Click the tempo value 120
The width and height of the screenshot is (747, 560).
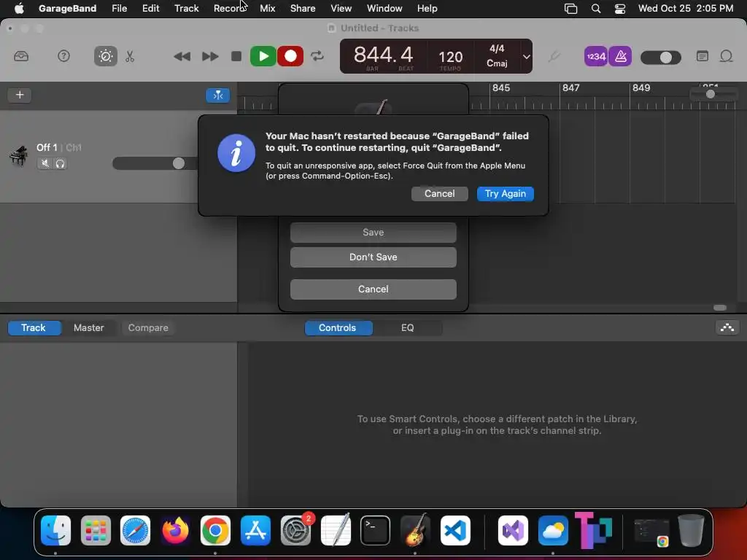(x=450, y=57)
